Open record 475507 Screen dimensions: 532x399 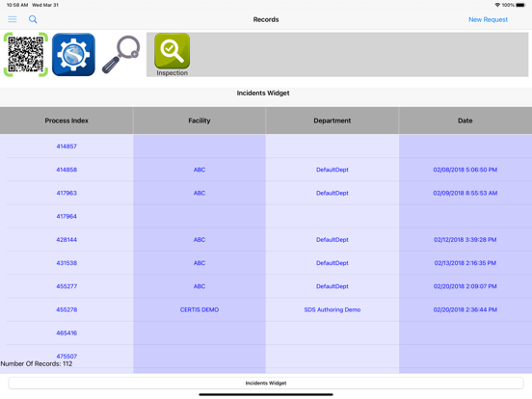tap(66, 357)
